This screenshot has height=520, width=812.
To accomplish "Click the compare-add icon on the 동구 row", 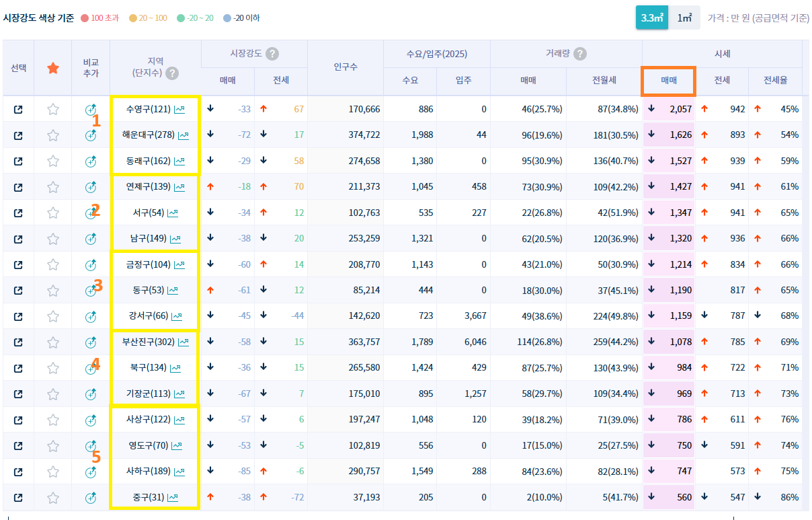I will pos(91,290).
